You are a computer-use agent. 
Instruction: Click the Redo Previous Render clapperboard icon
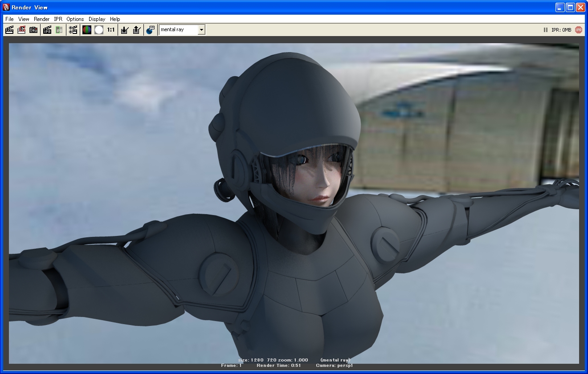[9, 30]
